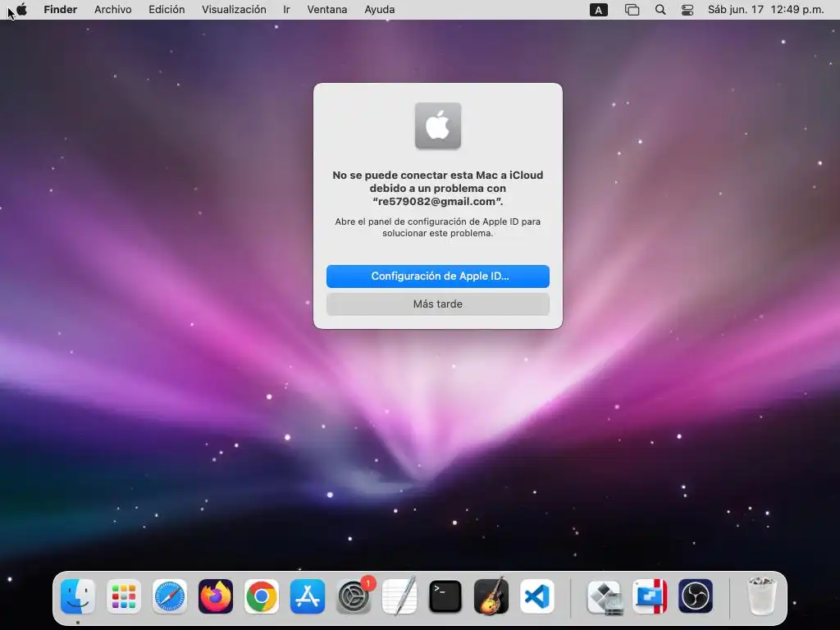The width and height of the screenshot is (840, 630).
Task: Open the input source A indicator
Action: coord(598,10)
